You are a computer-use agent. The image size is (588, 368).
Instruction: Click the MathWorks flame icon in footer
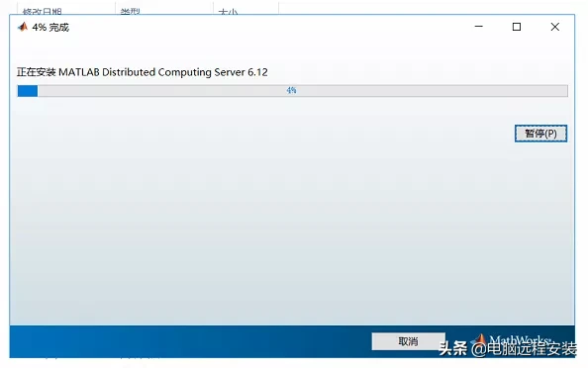(x=479, y=340)
